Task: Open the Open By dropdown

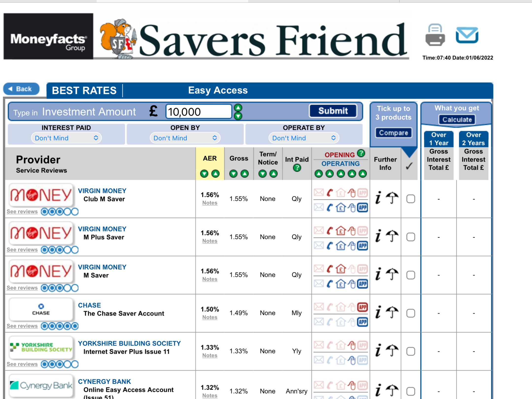Action: 185,138
